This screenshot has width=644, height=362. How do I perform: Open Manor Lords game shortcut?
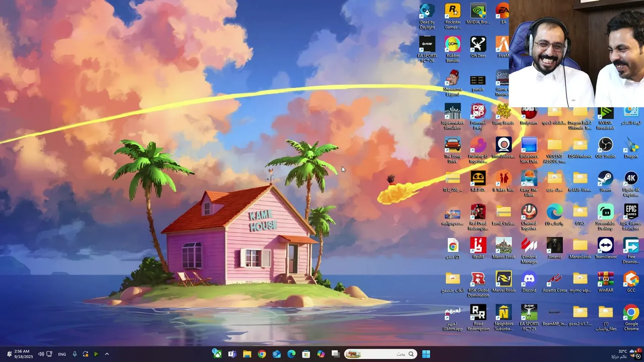pos(503,248)
